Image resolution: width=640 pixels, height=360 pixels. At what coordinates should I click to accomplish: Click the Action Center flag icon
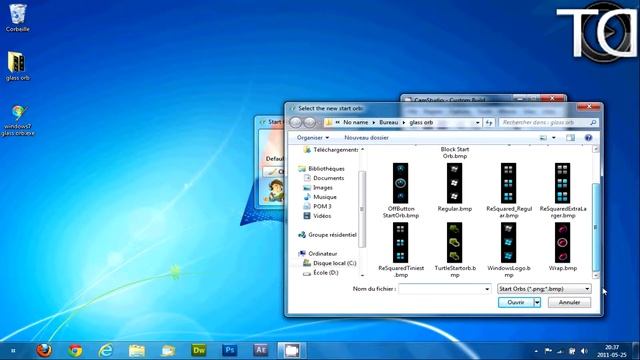tap(548, 351)
